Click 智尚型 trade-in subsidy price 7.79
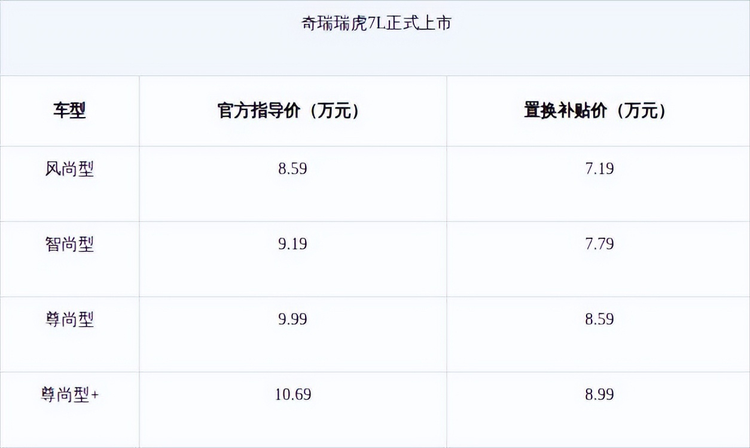Screen dimensions: 750x448 point(598,244)
